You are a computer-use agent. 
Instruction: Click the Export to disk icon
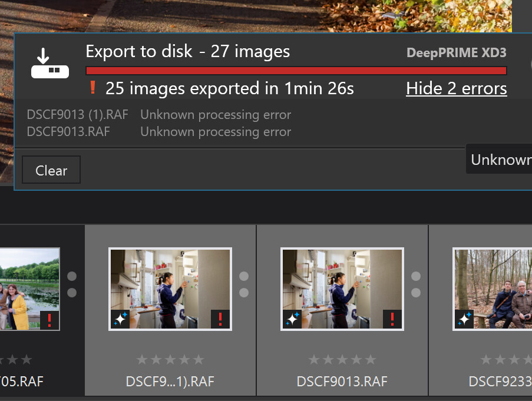click(50, 65)
